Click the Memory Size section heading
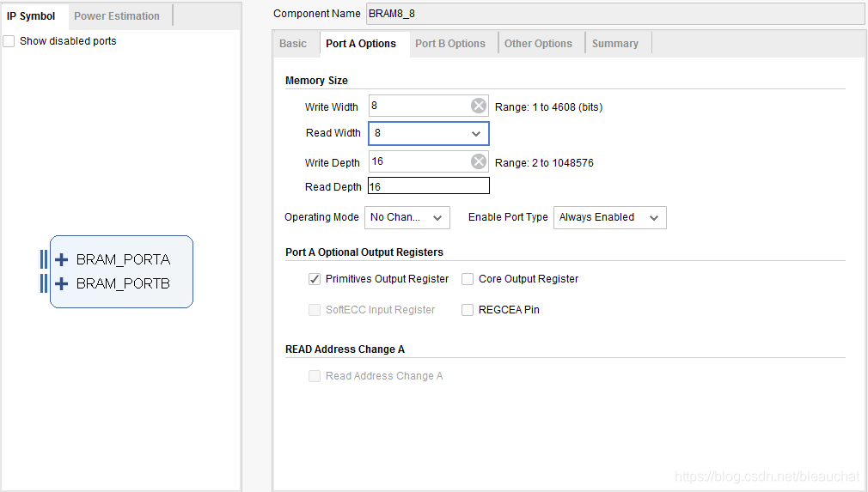 tap(316, 81)
